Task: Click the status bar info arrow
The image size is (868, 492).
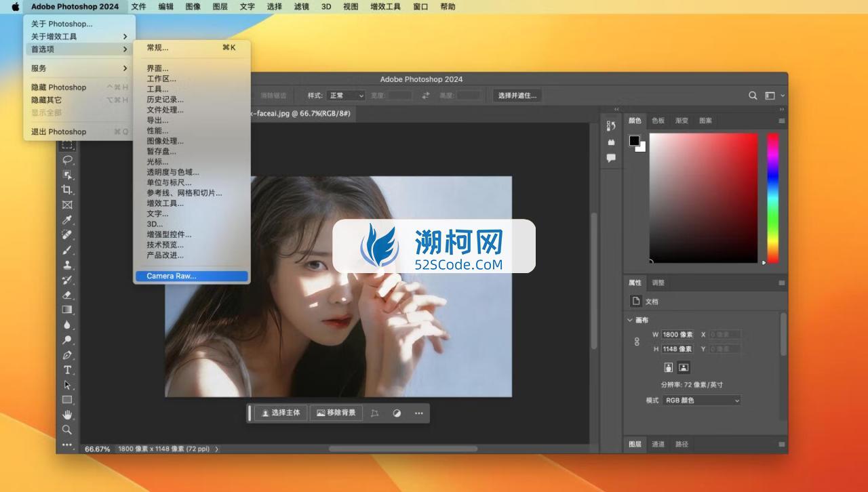Action: (217, 449)
